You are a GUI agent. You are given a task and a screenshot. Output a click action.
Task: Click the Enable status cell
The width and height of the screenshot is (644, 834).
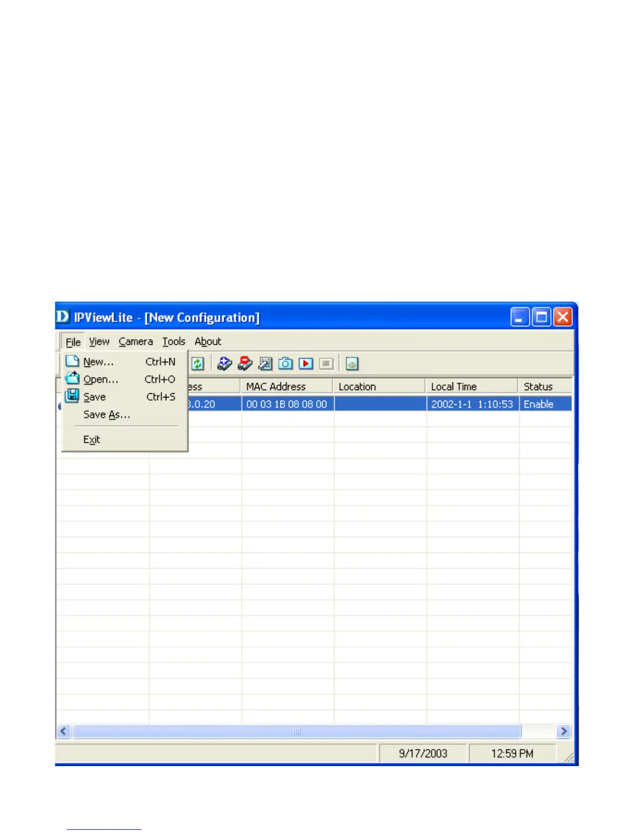pos(546,404)
